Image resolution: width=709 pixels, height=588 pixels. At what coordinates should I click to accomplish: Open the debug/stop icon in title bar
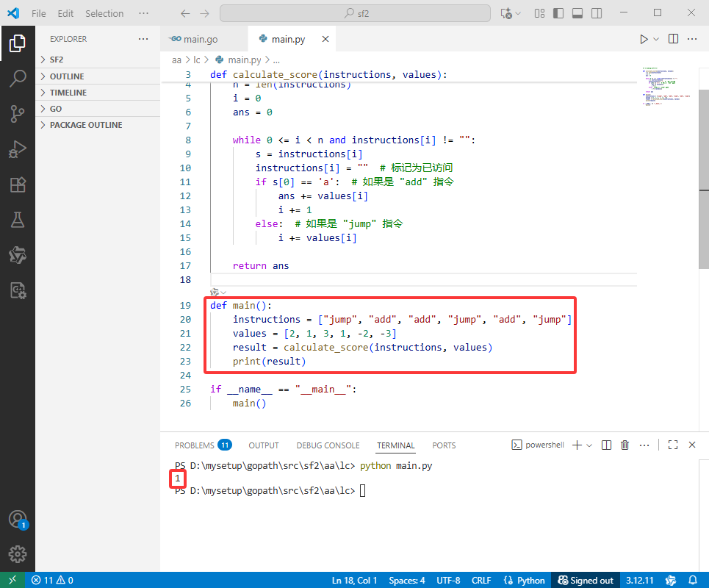pyautogui.click(x=506, y=13)
